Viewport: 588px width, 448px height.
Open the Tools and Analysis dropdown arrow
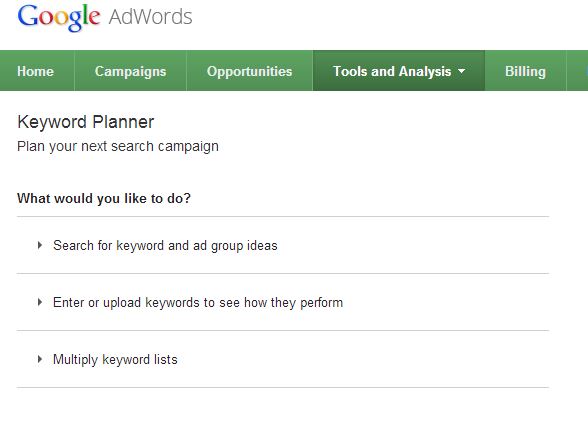(x=462, y=70)
